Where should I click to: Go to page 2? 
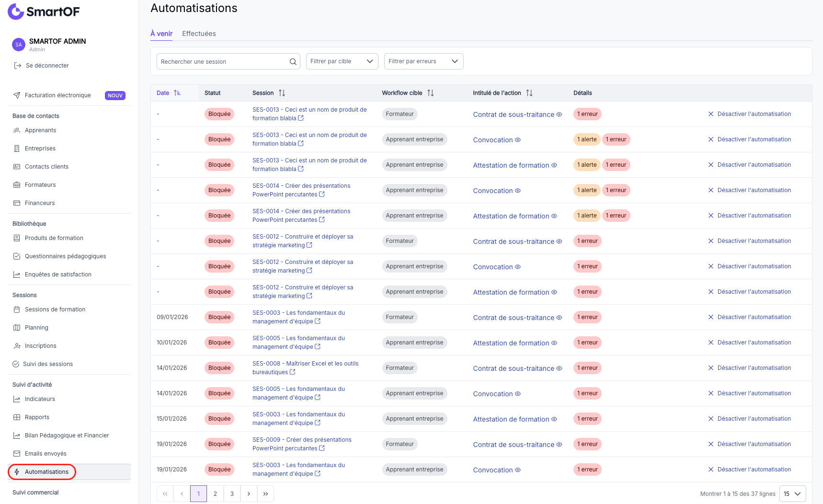[215, 494]
